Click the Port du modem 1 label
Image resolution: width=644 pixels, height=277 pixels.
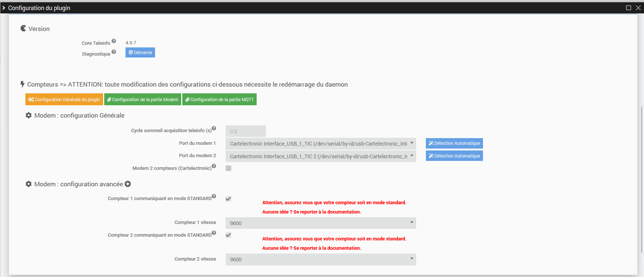tap(197, 143)
